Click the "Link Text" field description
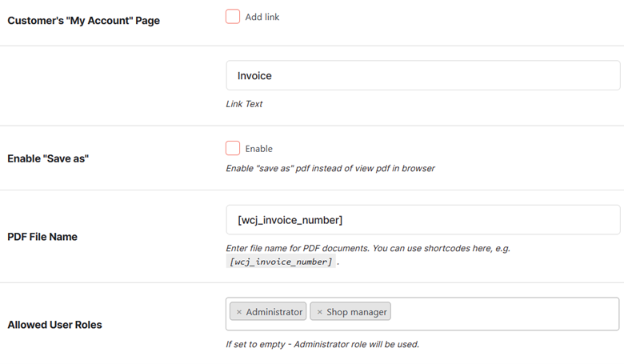This screenshot has width=624, height=364. [244, 104]
